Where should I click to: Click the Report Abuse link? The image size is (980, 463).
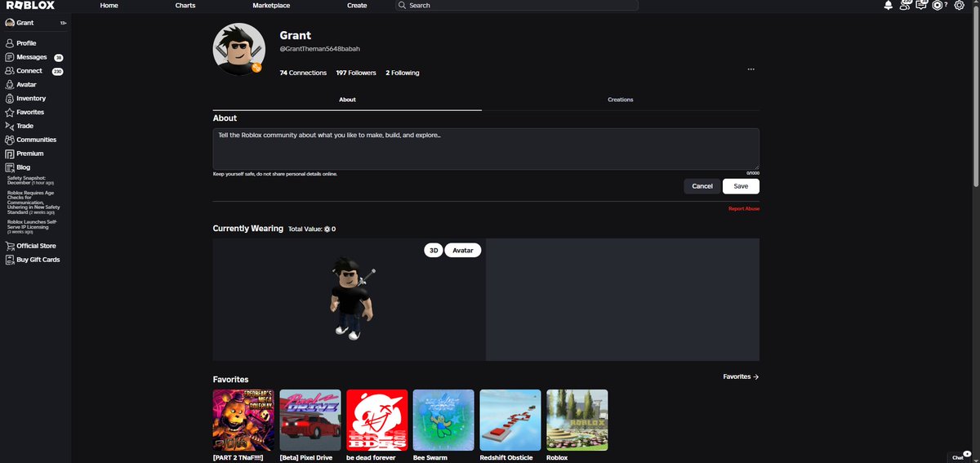744,209
